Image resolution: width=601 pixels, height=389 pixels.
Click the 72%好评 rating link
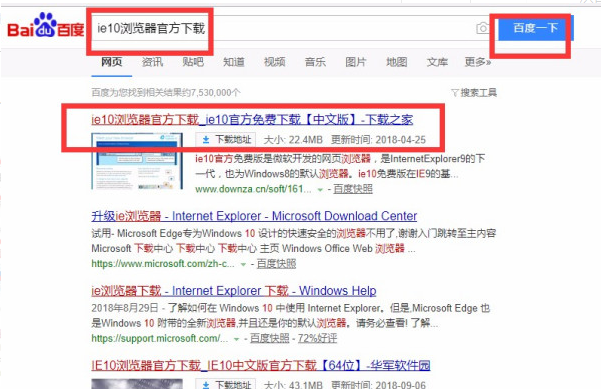[x=317, y=338]
